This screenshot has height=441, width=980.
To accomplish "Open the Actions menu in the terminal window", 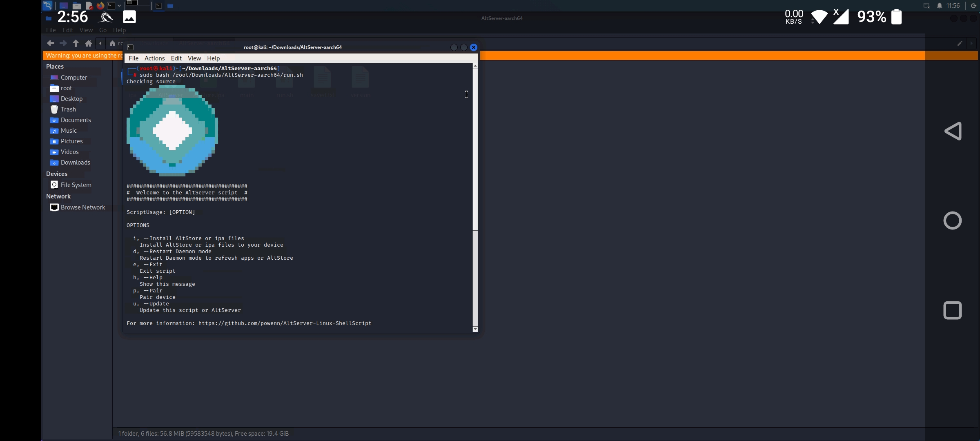I will coord(154,58).
